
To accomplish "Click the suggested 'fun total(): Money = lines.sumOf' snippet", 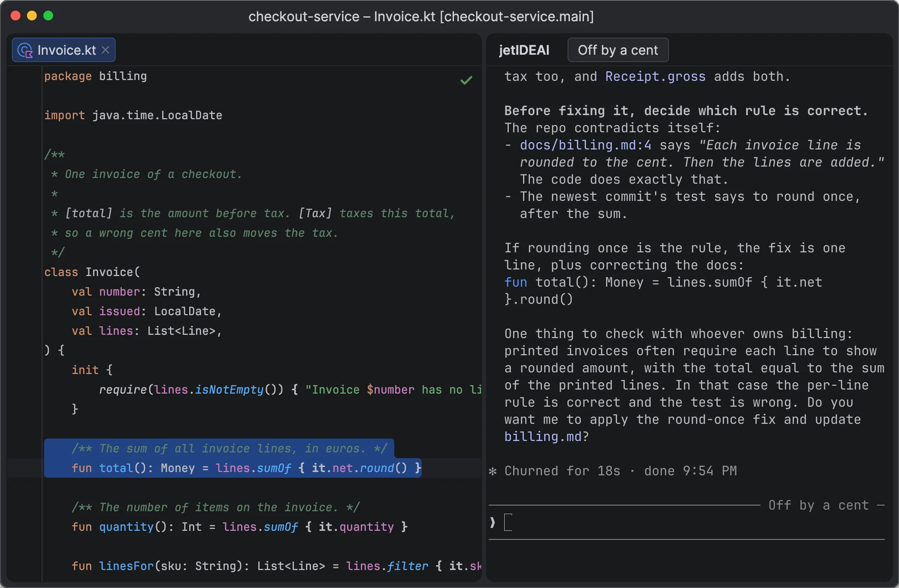I will [x=663, y=291].
